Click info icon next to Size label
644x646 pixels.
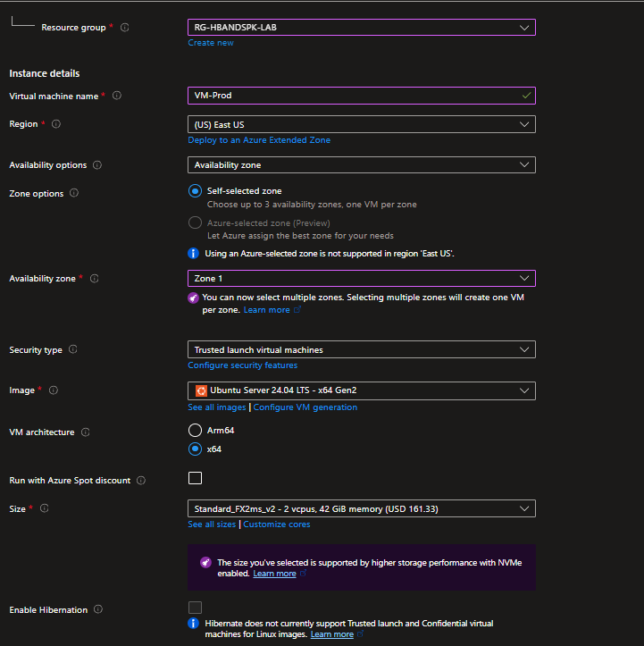tap(45, 508)
